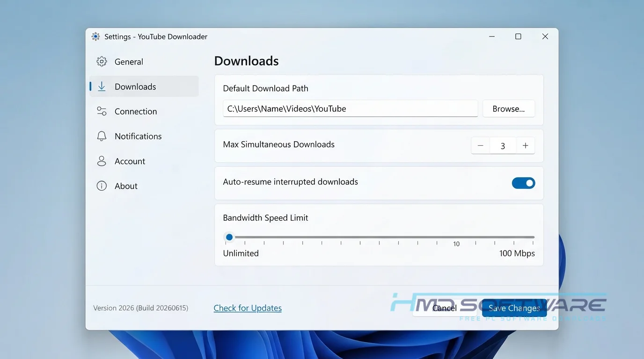
Task: Click Check for Updates link
Action: pos(248,308)
